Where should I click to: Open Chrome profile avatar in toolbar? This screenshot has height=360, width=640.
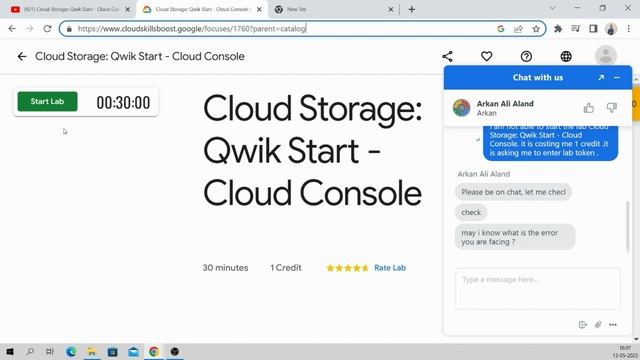click(611, 29)
